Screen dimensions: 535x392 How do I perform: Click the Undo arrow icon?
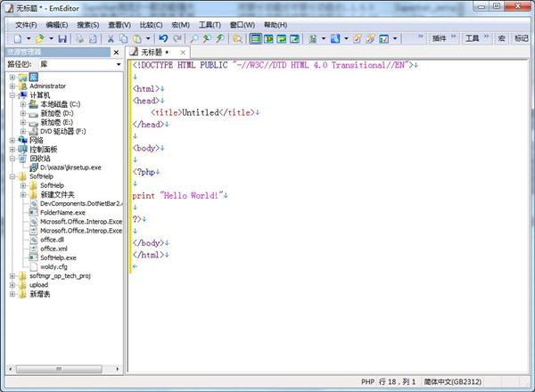tap(162, 39)
